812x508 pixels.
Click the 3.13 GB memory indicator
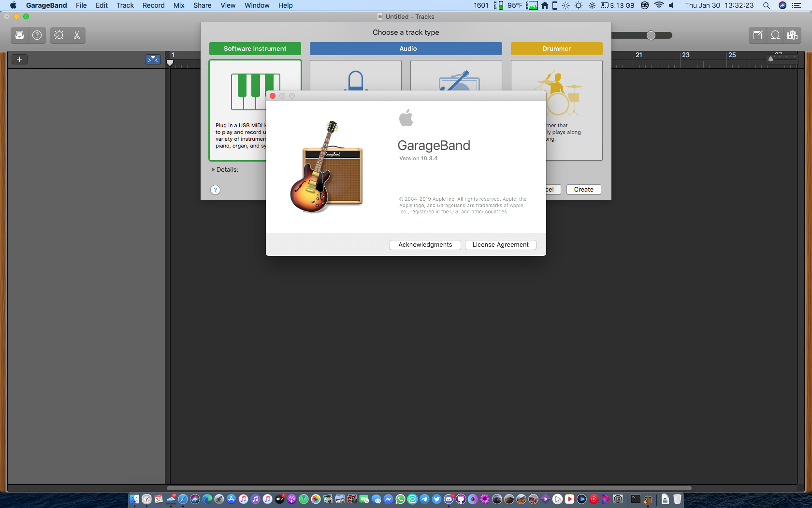pyautogui.click(x=618, y=5)
